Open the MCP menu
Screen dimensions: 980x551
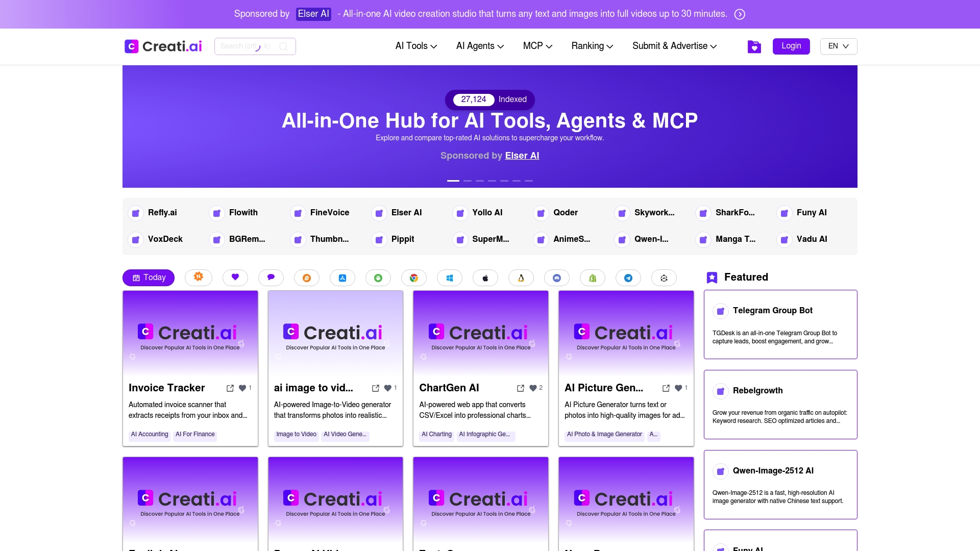(x=537, y=46)
